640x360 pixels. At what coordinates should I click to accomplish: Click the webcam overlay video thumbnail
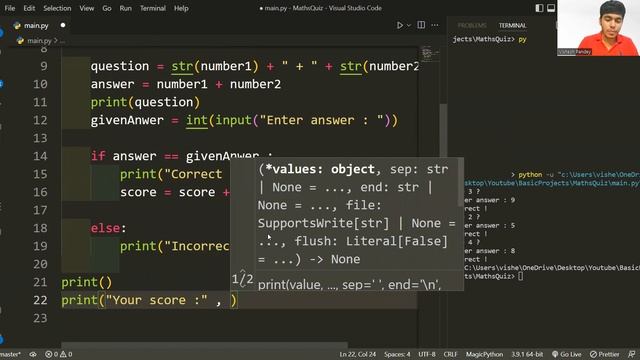click(598, 28)
